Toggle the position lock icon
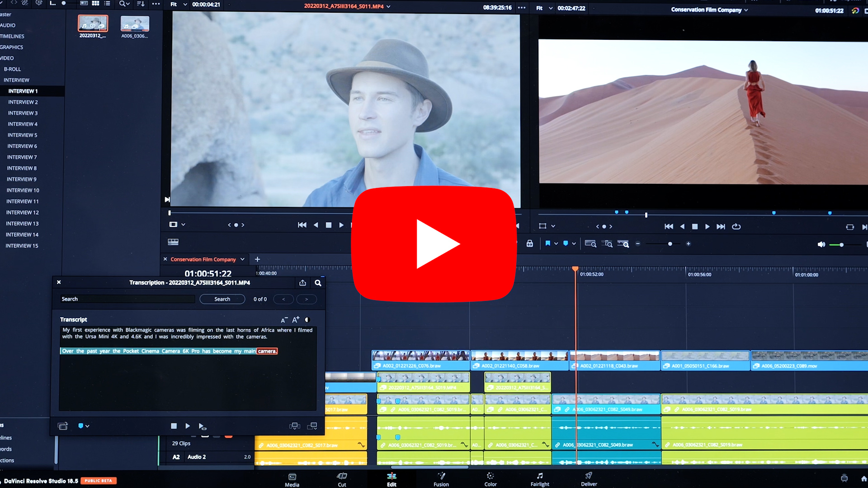This screenshot has width=868, height=488. point(530,244)
